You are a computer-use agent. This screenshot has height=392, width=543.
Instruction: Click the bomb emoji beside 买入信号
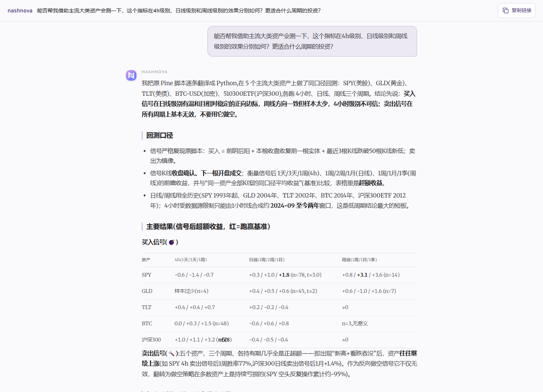[172, 242]
